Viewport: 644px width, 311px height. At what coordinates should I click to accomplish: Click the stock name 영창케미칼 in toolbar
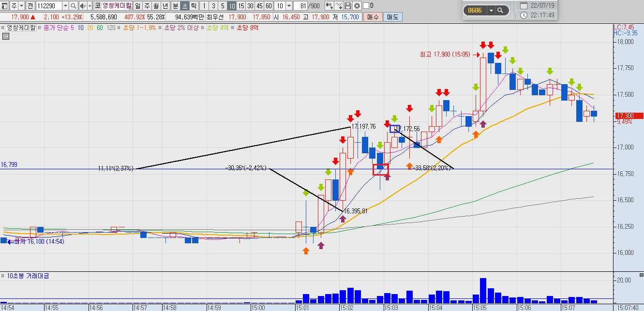117,6
